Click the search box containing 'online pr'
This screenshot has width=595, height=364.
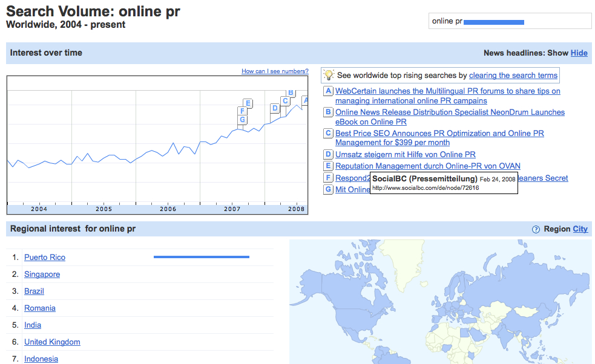(509, 21)
